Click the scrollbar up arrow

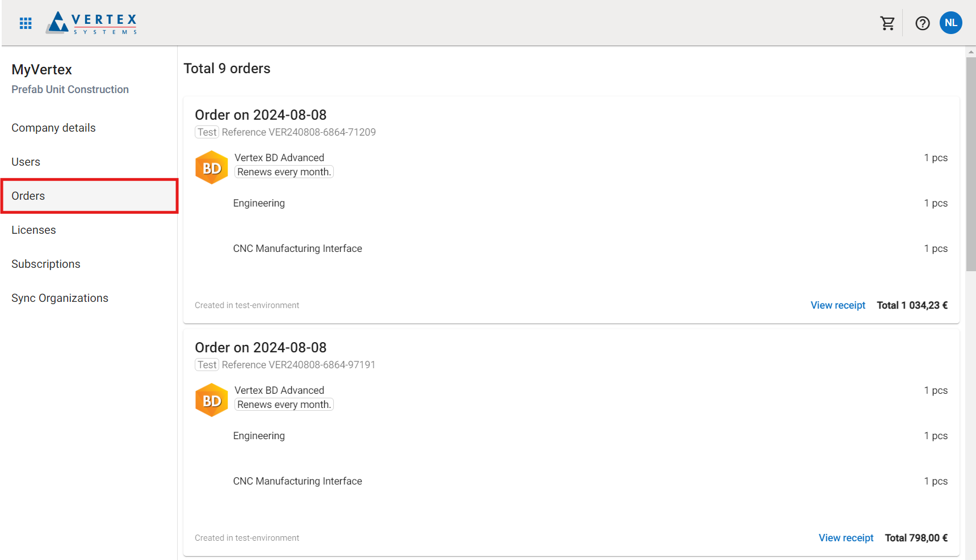pyautogui.click(x=971, y=52)
